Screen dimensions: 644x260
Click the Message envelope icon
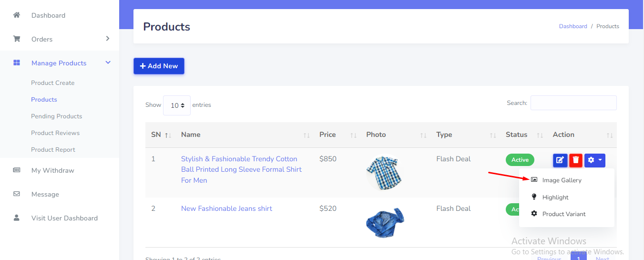click(17, 194)
